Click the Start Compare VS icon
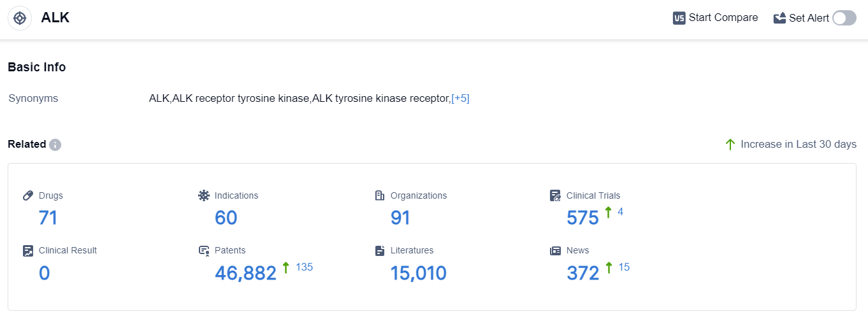 point(679,18)
